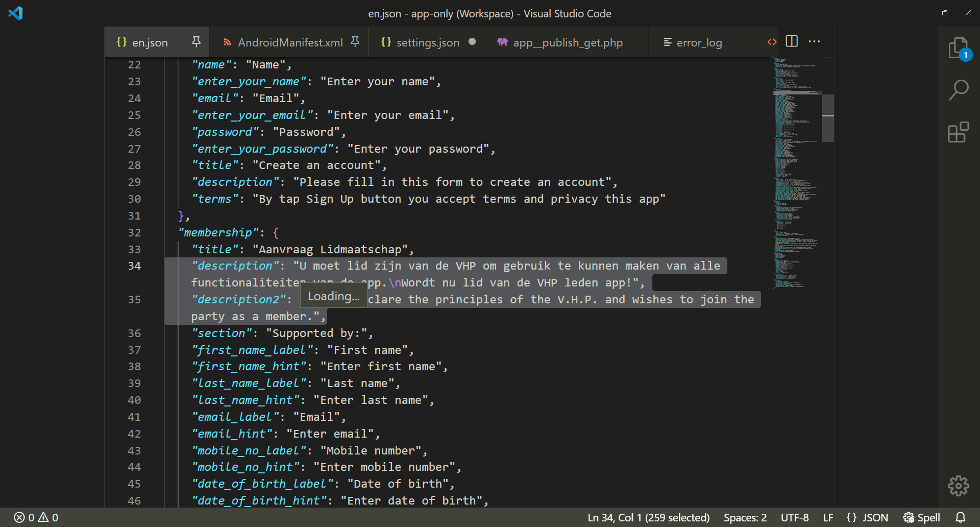Click the vertical scrollbar thumb

(828, 118)
